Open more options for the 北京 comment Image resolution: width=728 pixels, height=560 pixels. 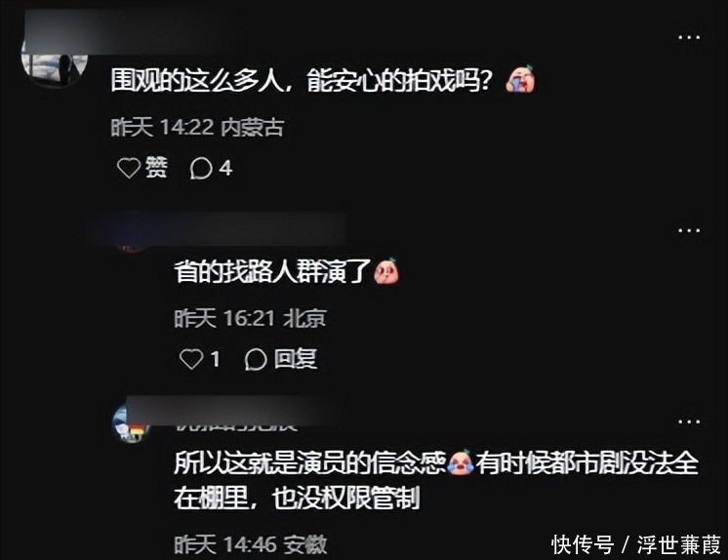point(689,230)
